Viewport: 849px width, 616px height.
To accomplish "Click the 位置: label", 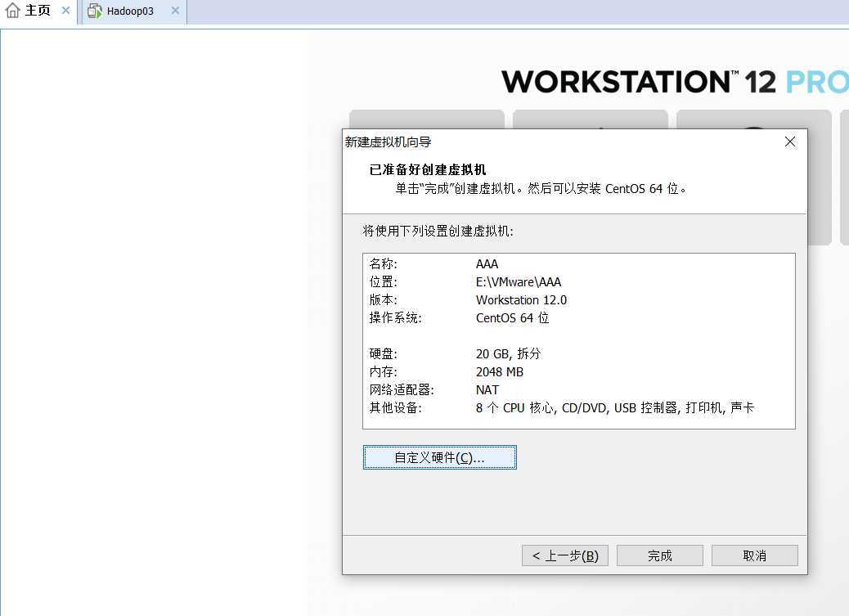I will 383,281.
